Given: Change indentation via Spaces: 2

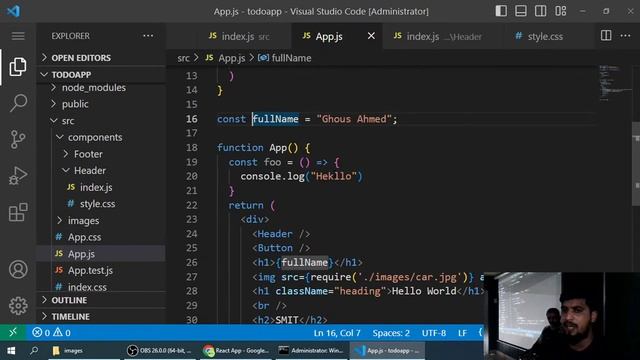Looking at the screenshot, I should point(391,333).
